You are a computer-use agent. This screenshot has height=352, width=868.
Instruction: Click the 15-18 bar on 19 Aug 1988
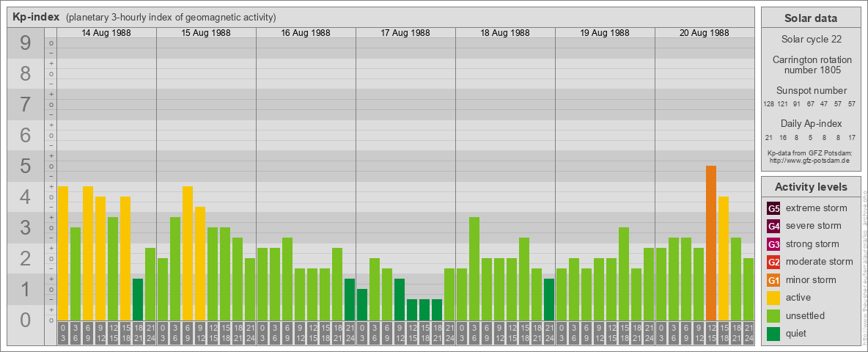624,274
